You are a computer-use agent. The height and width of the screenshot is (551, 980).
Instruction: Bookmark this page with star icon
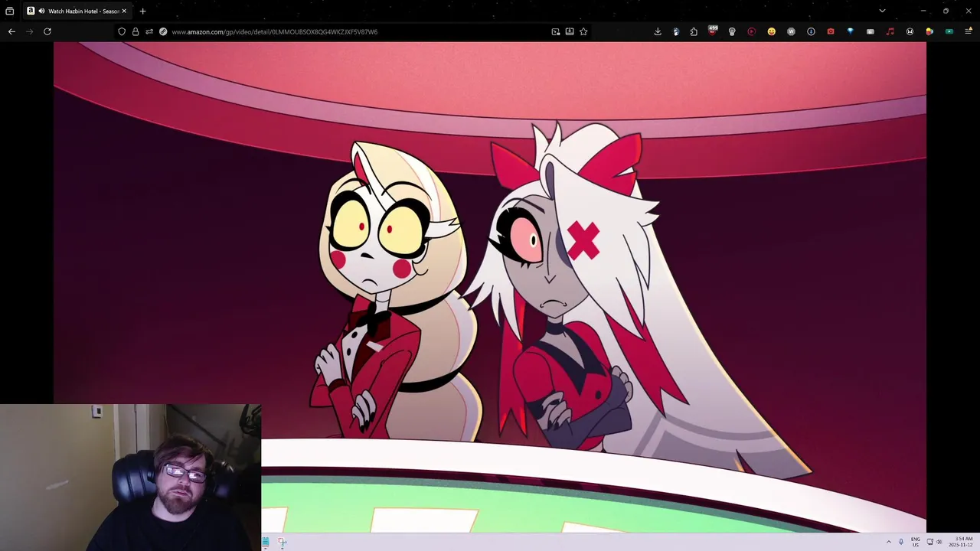tap(583, 31)
